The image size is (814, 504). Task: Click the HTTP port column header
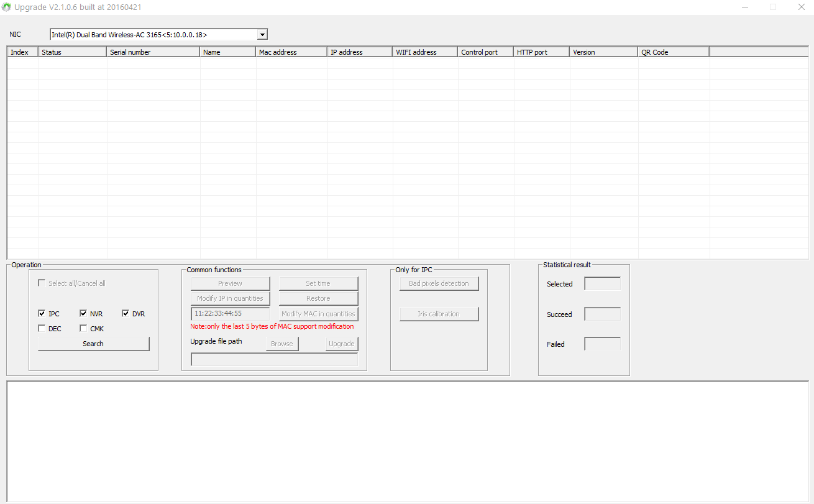(541, 52)
